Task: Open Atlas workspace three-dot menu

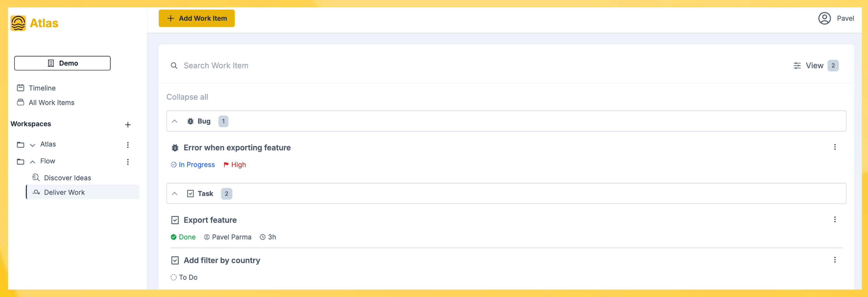Action: click(128, 145)
